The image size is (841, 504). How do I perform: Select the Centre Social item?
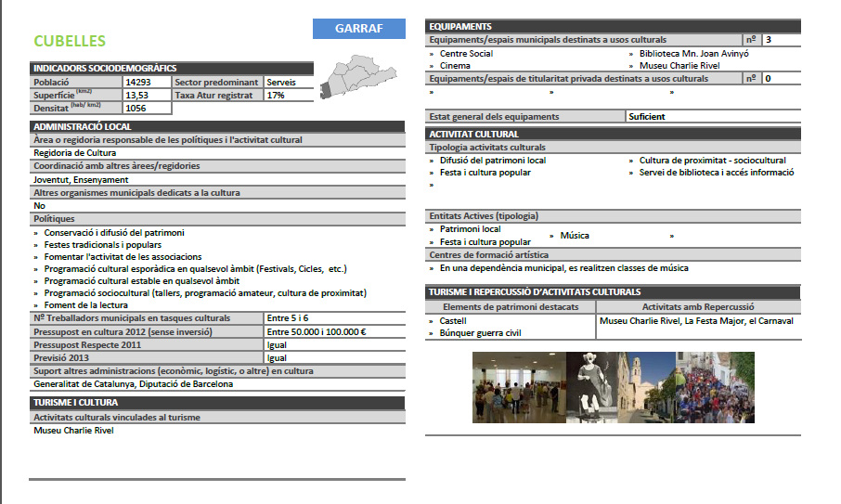point(466,54)
